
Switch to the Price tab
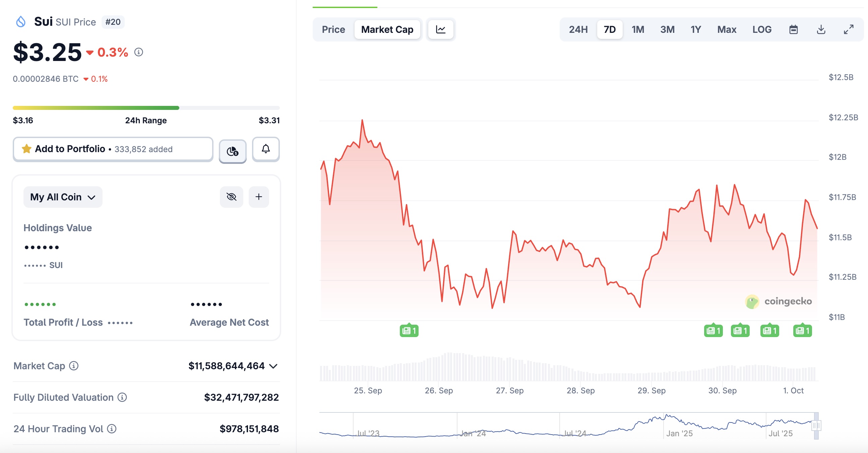[x=333, y=29]
